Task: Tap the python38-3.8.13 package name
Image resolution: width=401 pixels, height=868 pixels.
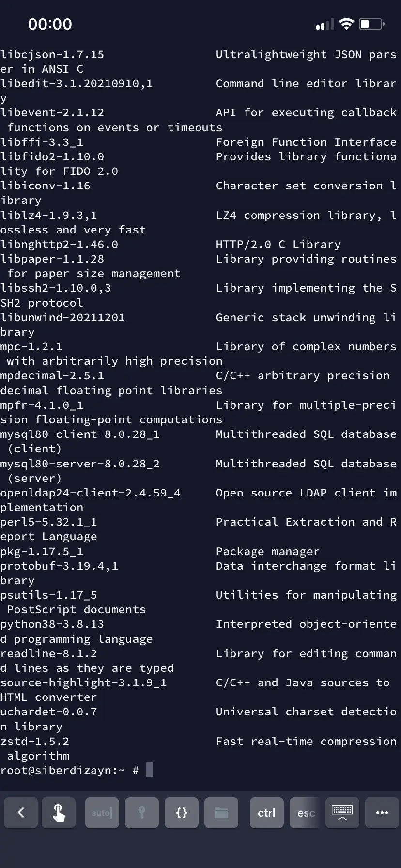Action: [52, 624]
